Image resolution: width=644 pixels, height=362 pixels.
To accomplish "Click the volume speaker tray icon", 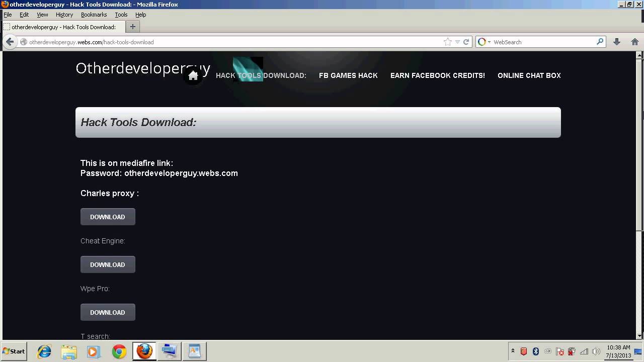I will (596, 351).
